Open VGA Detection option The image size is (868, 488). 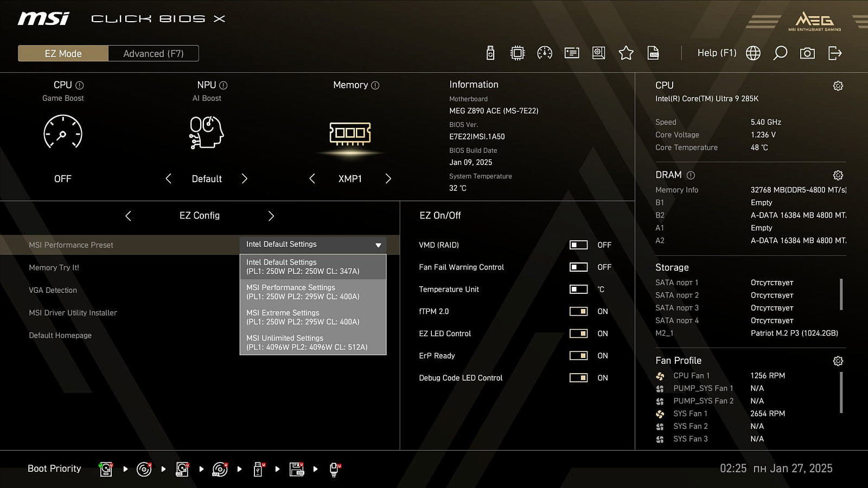[x=53, y=290]
